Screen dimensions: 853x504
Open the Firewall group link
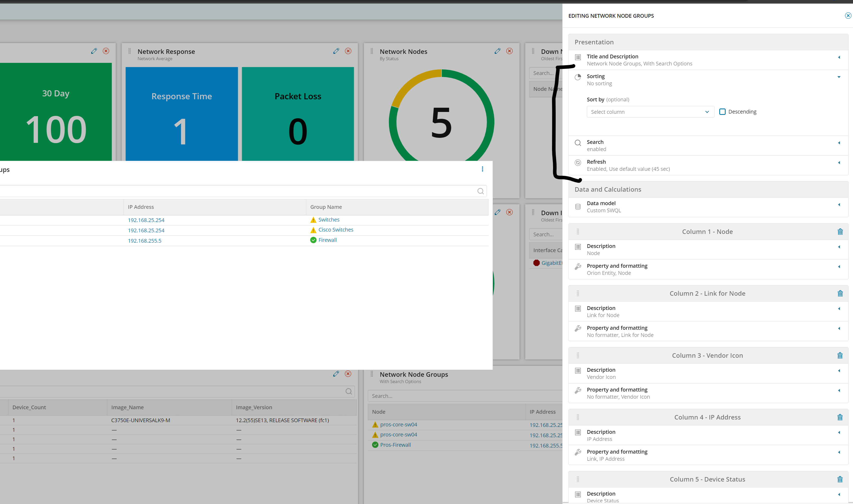tap(327, 240)
